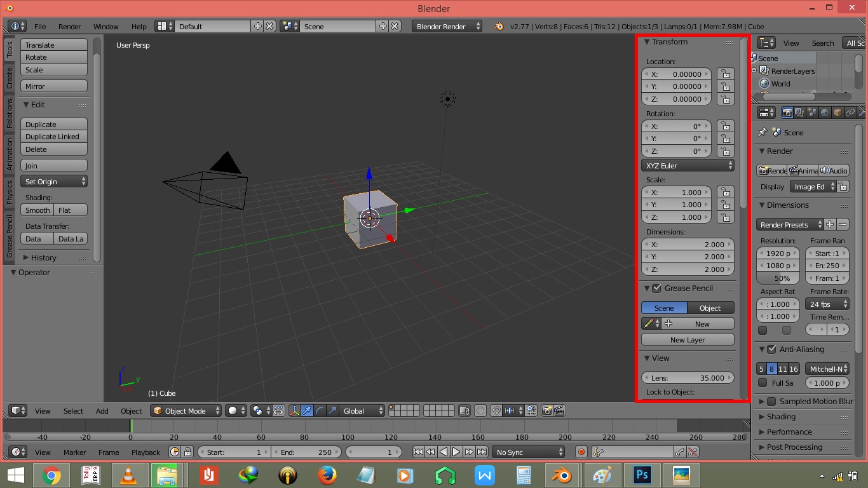The width and height of the screenshot is (868, 488).
Task: Click the proportional editing circle icon
Action: tap(480, 410)
